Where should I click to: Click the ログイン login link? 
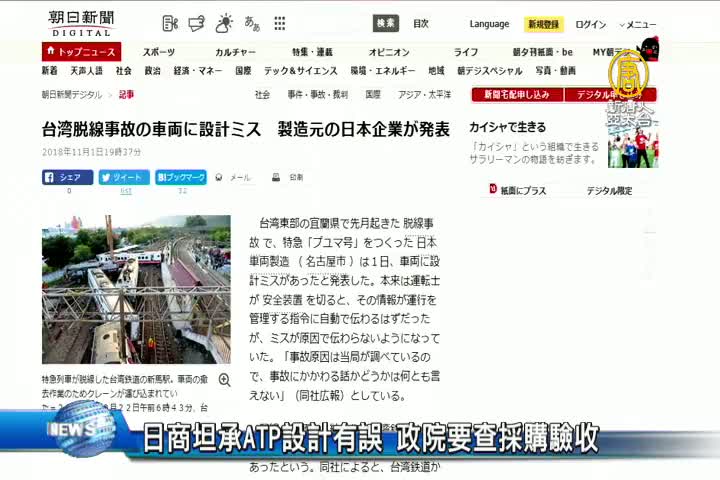pyautogui.click(x=591, y=24)
